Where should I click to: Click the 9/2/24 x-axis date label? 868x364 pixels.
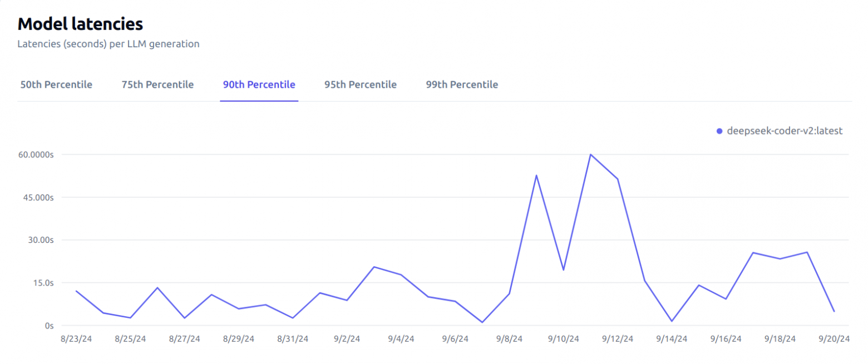click(x=347, y=339)
